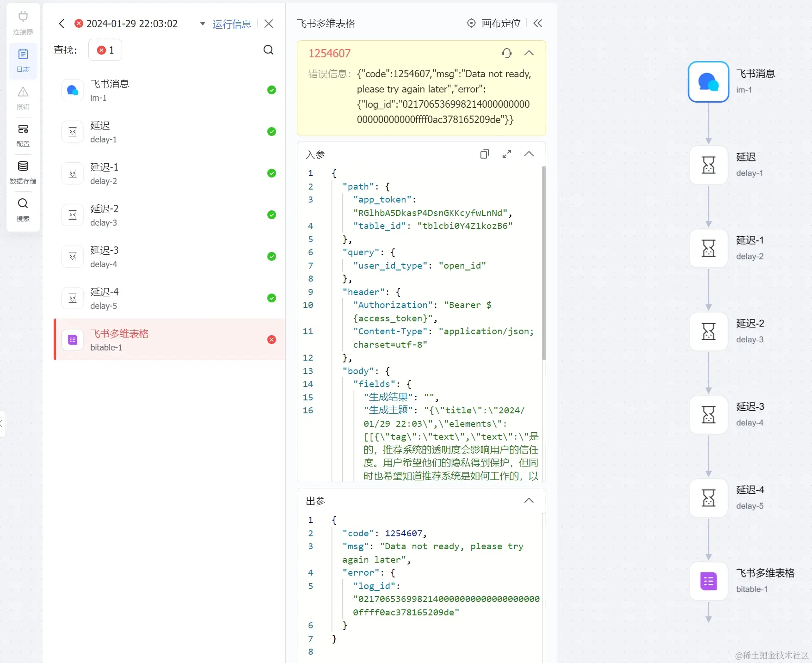Select the failed 飞书多维表格 bitable-1 log row
Viewport: 812px width, 663px height.
point(169,340)
